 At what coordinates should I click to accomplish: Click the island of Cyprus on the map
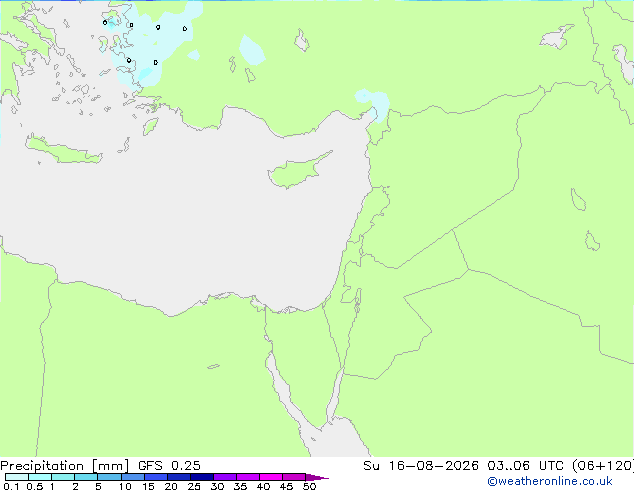[298, 171]
